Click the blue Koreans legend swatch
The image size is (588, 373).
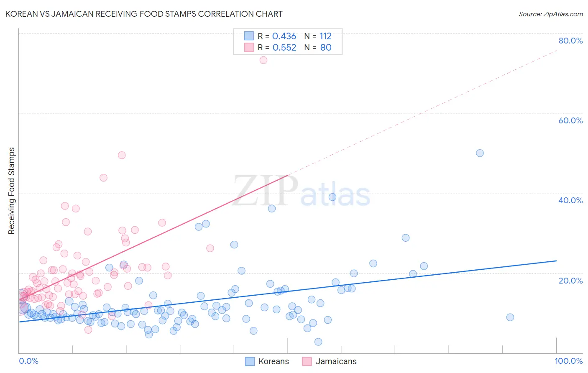pyautogui.click(x=250, y=361)
